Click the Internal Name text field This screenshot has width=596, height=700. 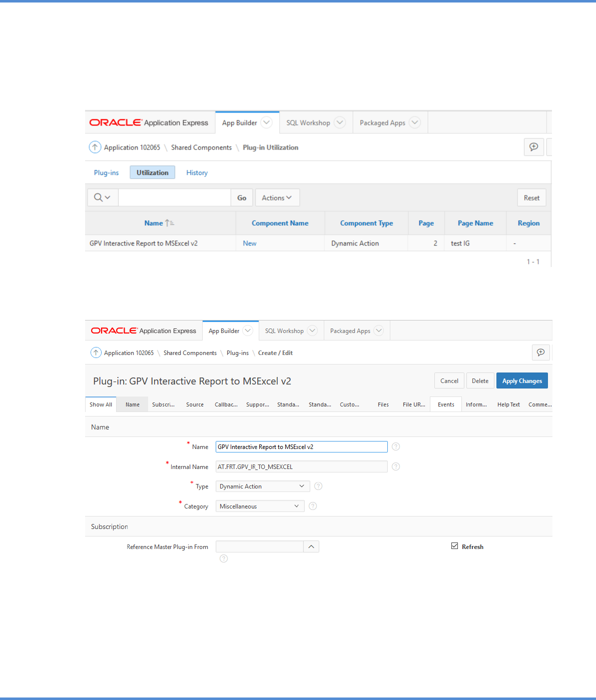tap(302, 466)
